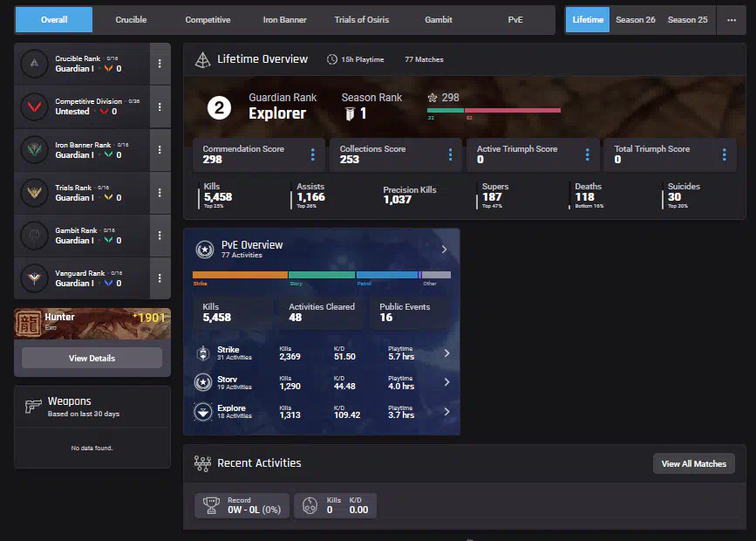Viewport: 756px width, 541px height.
Task: Click the Season Rank banner icon
Action: pos(350,114)
